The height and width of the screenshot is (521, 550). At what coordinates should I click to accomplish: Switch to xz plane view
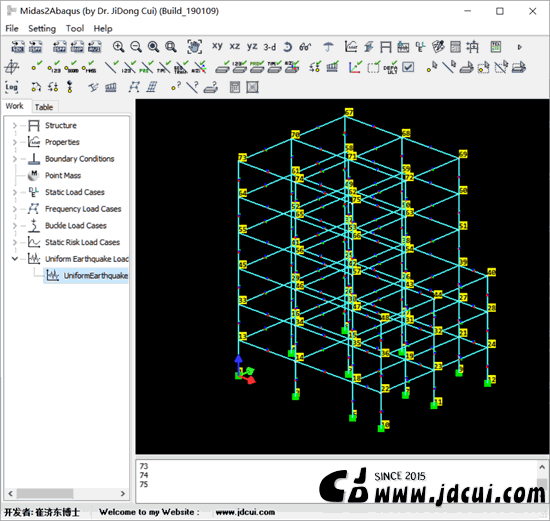235,46
